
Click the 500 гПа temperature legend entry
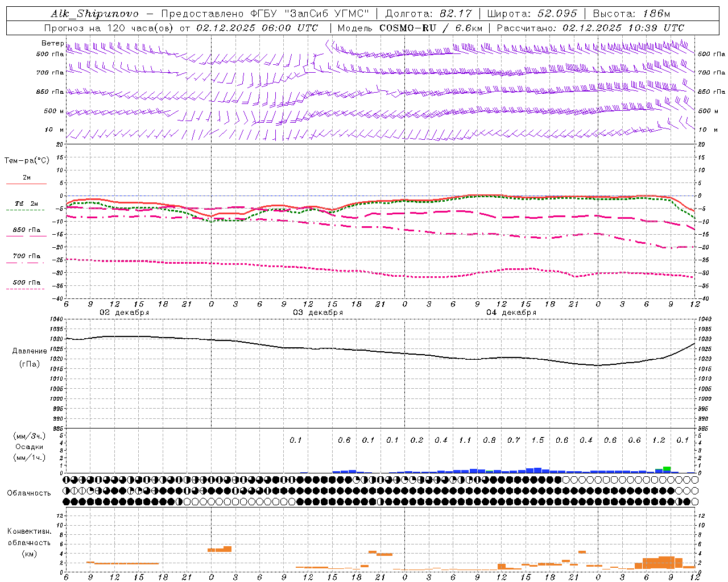click(x=27, y=282)
